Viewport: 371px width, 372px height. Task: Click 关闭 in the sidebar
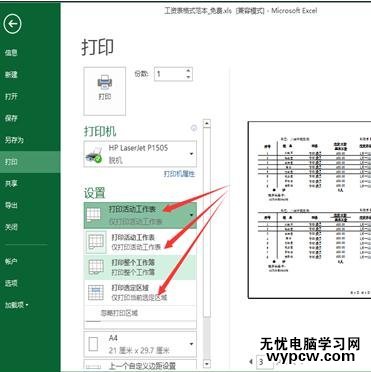(x=11, y=227)
